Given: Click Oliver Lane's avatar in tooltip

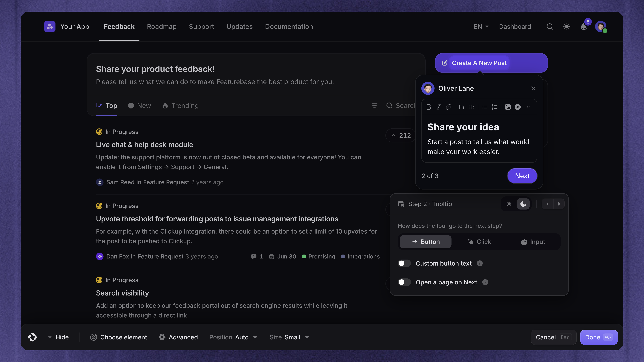Looking at the screenshot, I should coord(428,88).
